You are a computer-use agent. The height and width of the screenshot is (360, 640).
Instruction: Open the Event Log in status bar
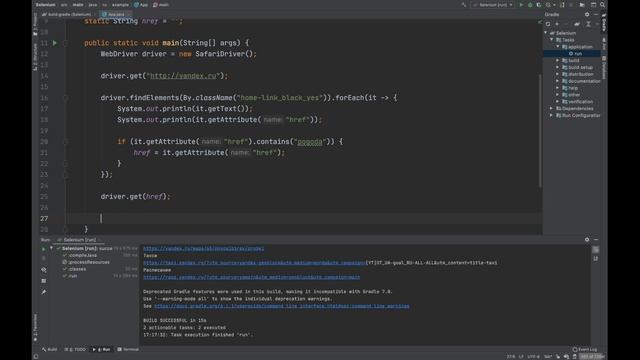coord(584,349)
